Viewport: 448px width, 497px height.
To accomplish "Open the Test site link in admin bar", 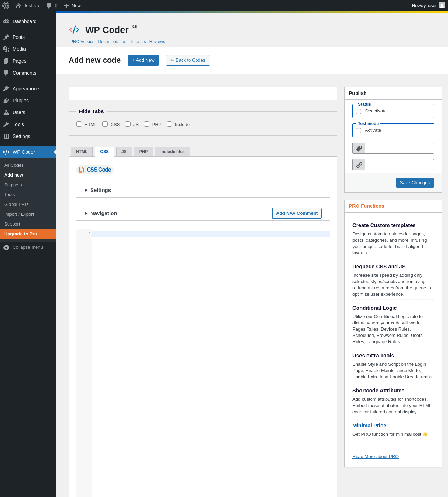I will pyautogui.click(x=32, y=6).
